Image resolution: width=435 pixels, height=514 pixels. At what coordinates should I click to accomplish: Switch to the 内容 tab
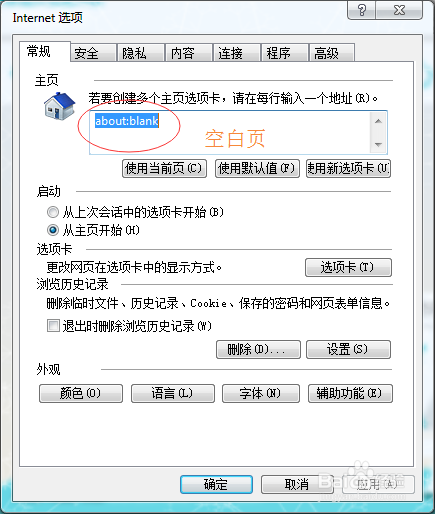(x=189, y=53)
